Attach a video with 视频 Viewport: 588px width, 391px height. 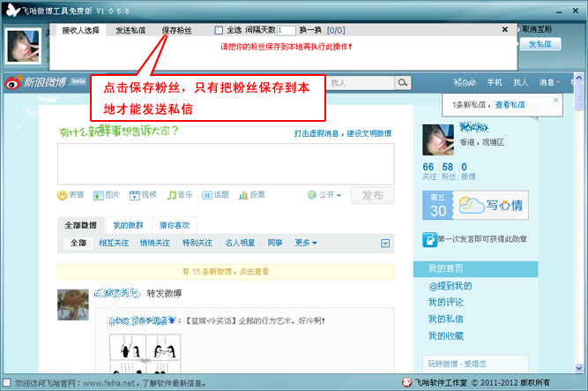pyautogui.click(x=143, y=195)
